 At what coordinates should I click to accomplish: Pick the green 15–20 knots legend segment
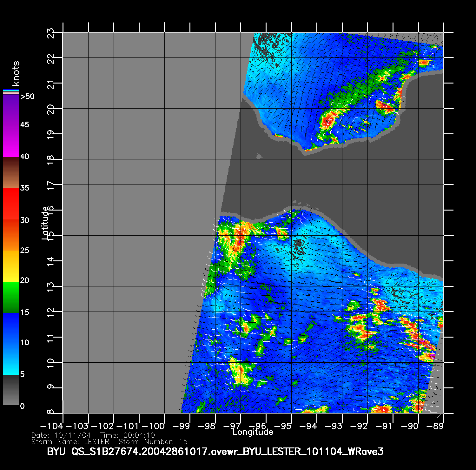point(11,297)
